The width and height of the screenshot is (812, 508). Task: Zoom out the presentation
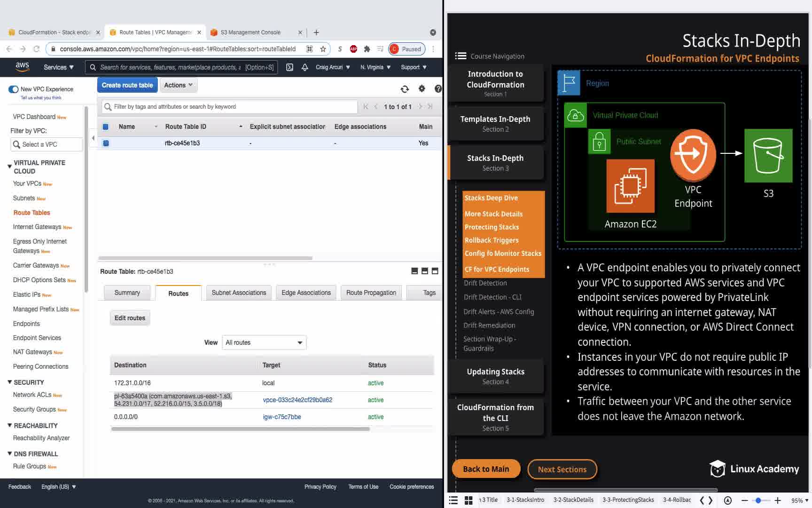(744, 500)
